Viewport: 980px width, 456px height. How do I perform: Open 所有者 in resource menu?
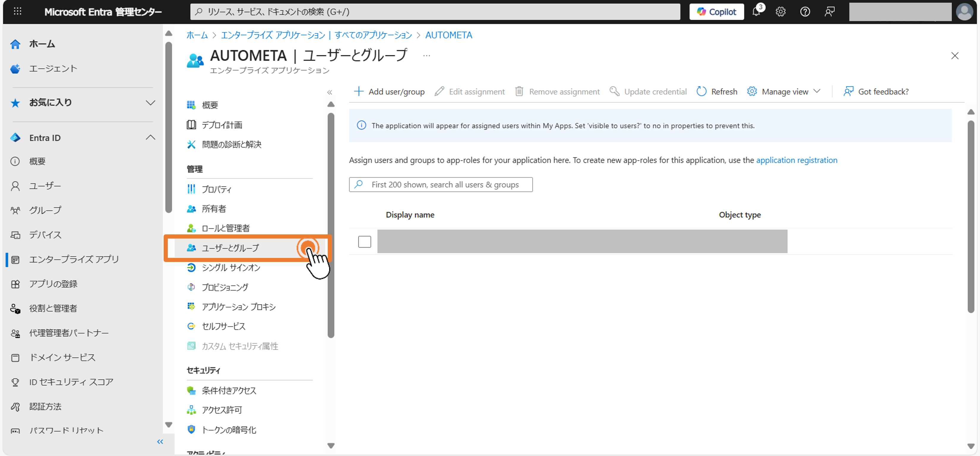[214, 209]
